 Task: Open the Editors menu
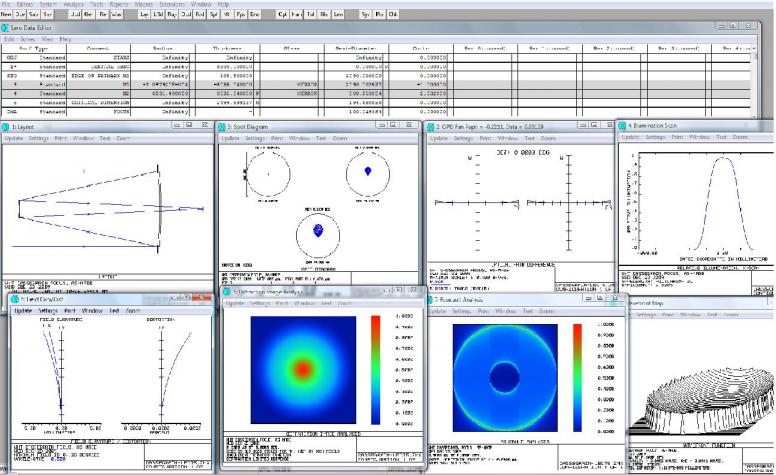tap(25, 4)
